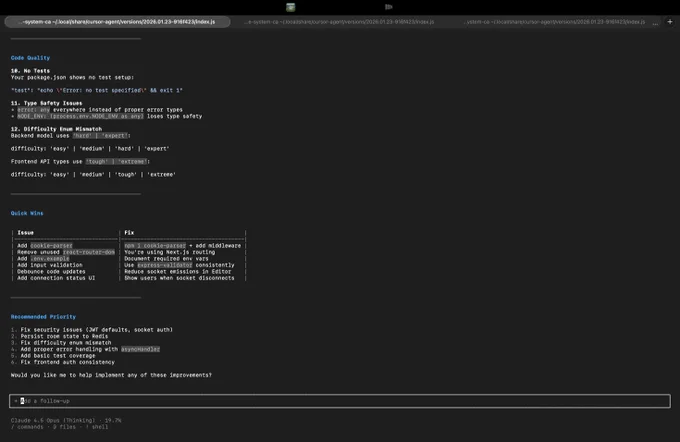Select the active tab beginning '...-system-ca'
680x442 pixels.
[x=117, y=22]
